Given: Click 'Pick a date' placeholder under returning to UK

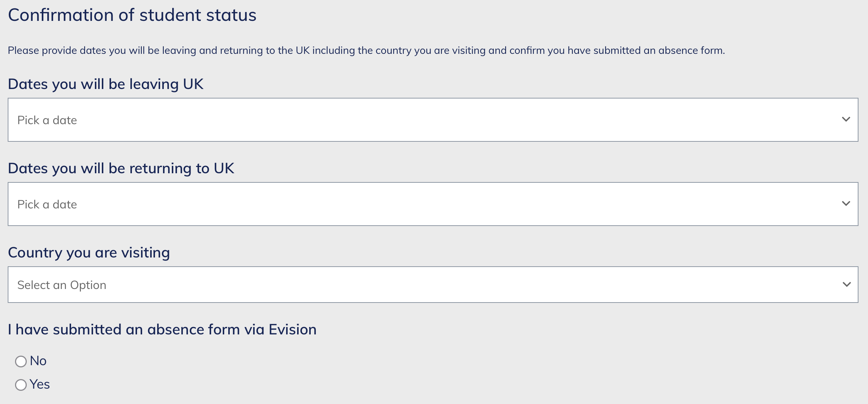Looking at the screenshot, I should pos(47,204).
